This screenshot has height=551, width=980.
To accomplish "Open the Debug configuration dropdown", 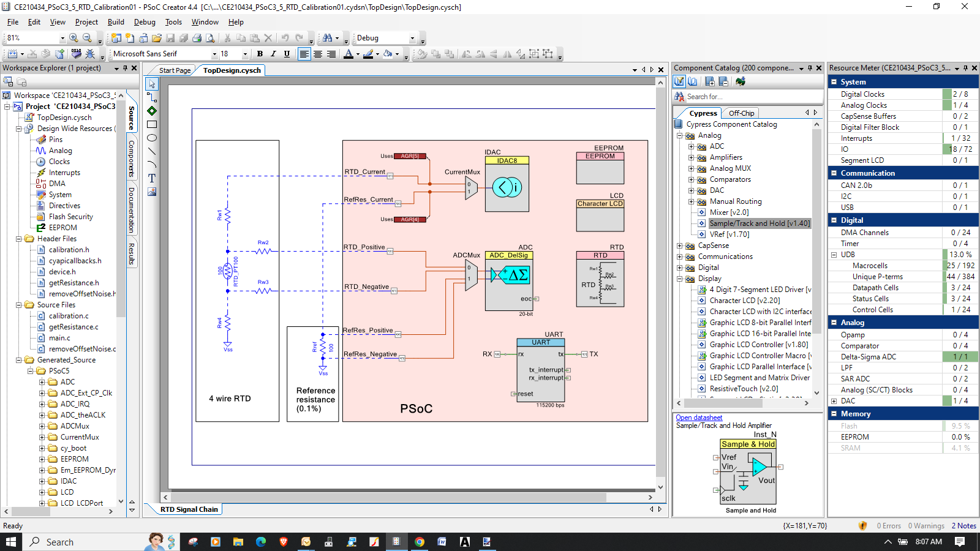I will 412,38.
